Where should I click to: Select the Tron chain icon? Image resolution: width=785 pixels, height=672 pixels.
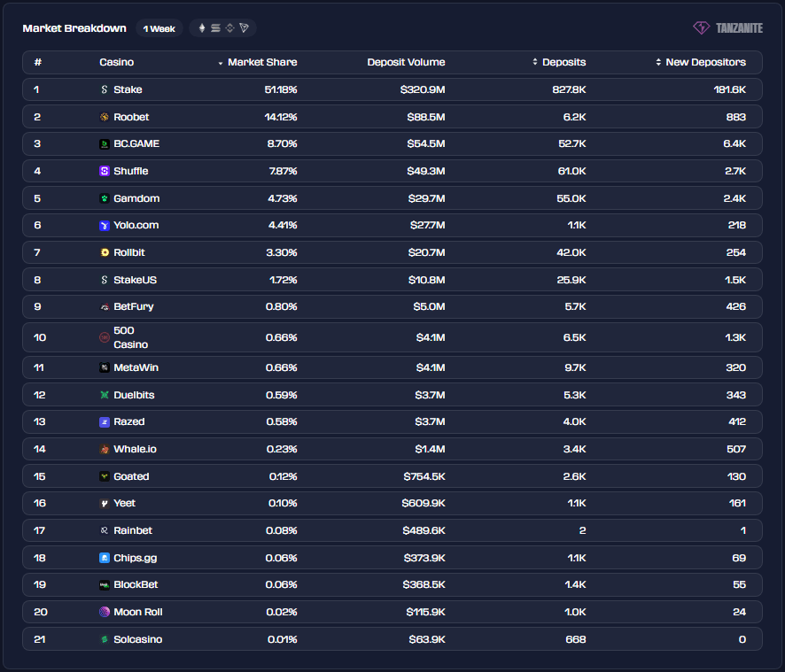pyautogui.click(x=244, y=28)
